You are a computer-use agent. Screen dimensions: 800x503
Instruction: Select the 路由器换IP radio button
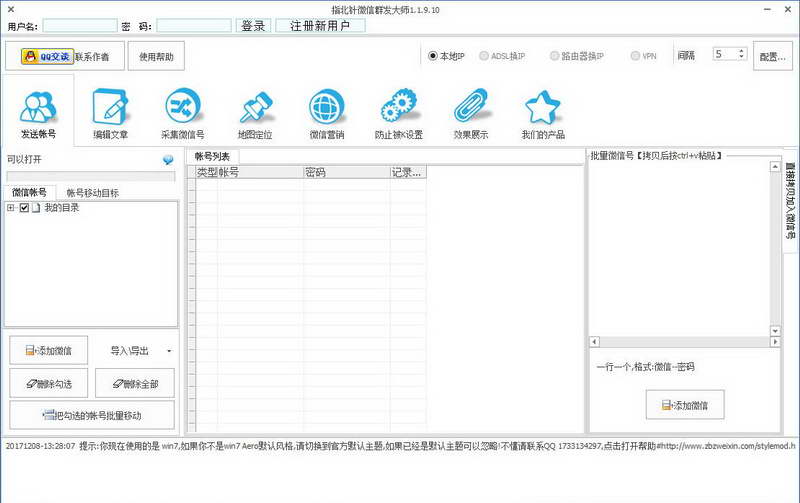click(x=554, y=56)
